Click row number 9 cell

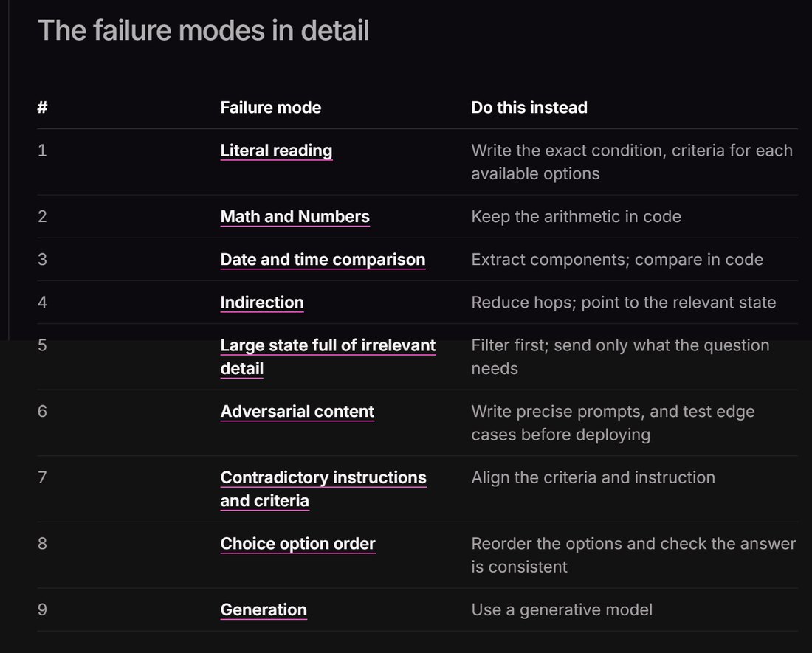point(42,609)
